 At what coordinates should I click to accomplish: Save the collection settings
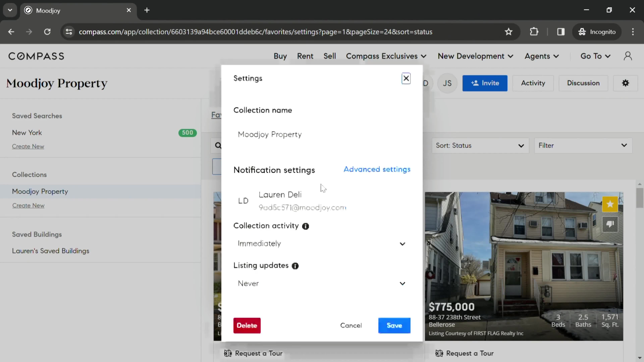coord(394,325)
